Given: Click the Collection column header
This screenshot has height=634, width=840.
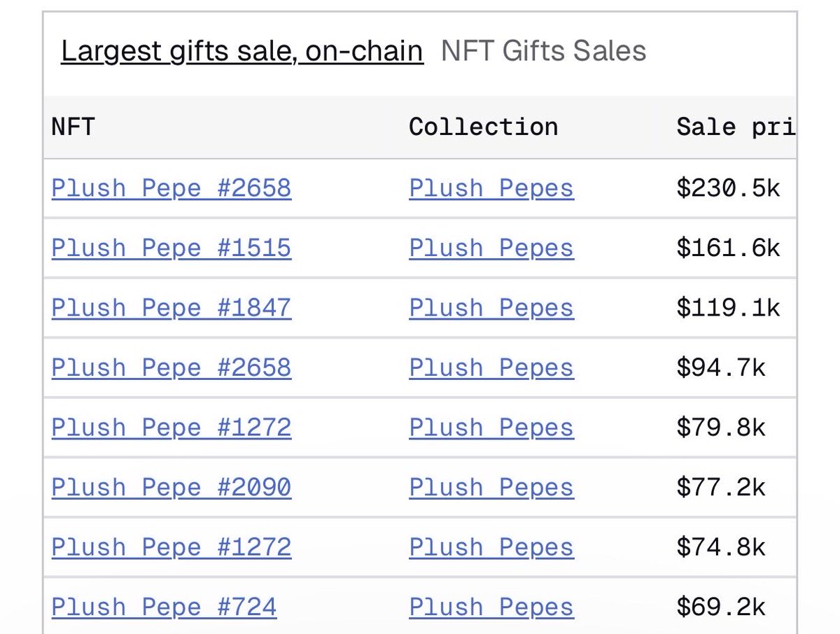Looking at the screenshot, I should [483, 127].
